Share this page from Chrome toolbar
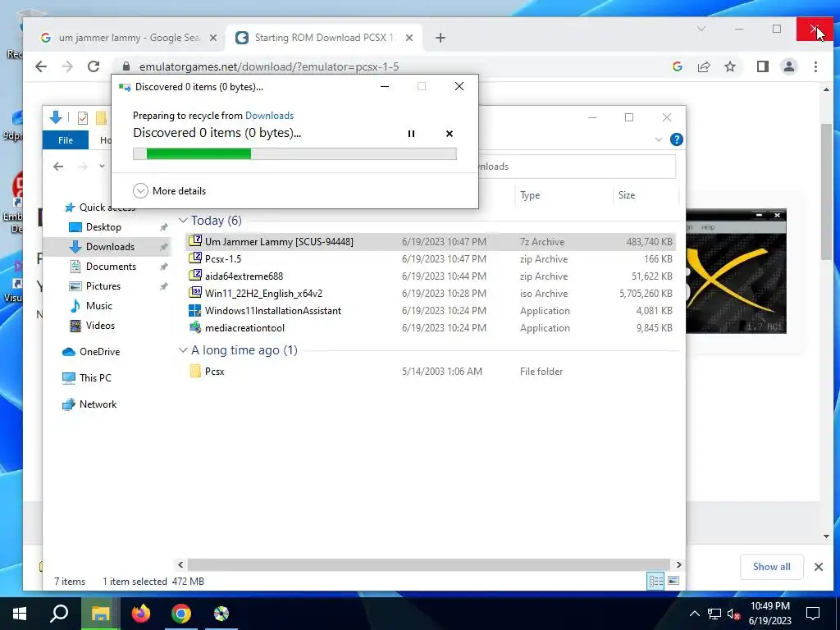 pyautogui.click(x=704, y=67)
